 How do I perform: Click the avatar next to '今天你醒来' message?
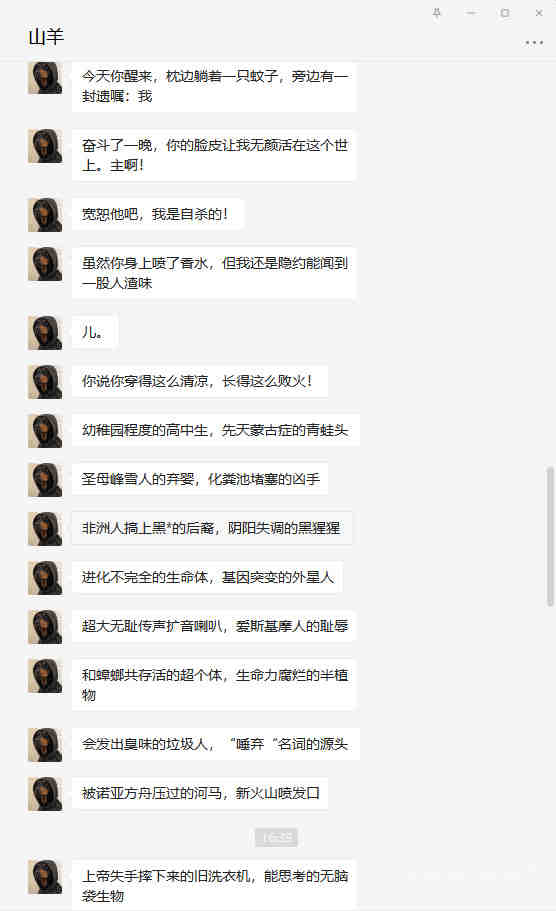pos(45,77)
